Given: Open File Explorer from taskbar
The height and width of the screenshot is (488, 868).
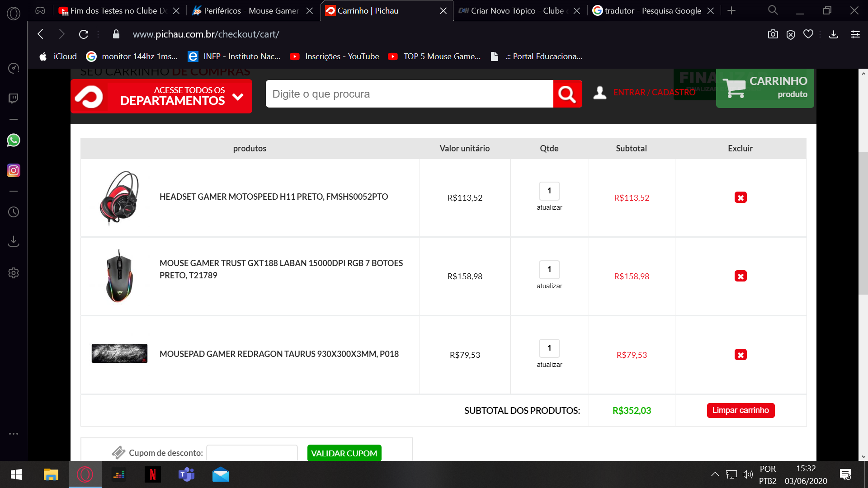Looking at the screenshot, I should [51, 474].
